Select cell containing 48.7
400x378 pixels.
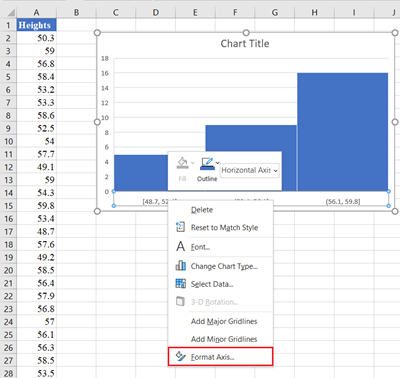point(36,232)
